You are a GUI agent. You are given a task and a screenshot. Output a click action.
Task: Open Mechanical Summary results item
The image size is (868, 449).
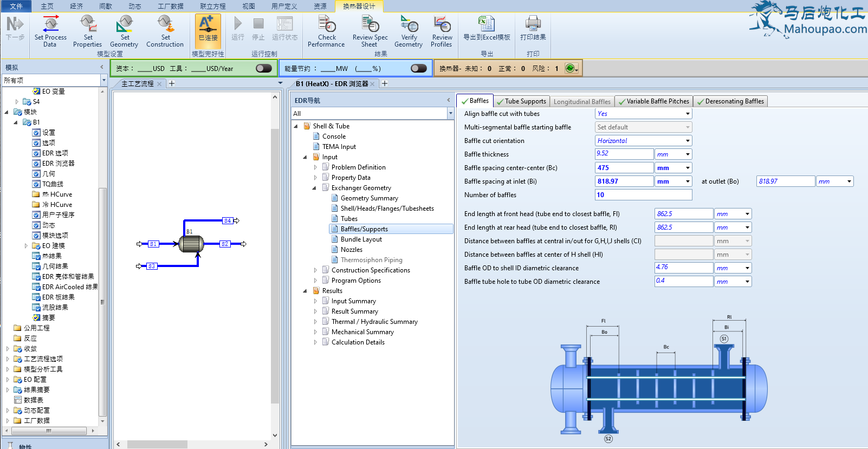362,332
